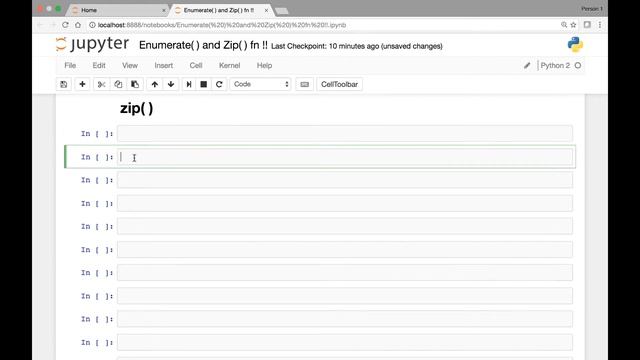Go back in browser history
Image resolution: width=640 pixels, height=360 pixels.
tap(40, 25)
